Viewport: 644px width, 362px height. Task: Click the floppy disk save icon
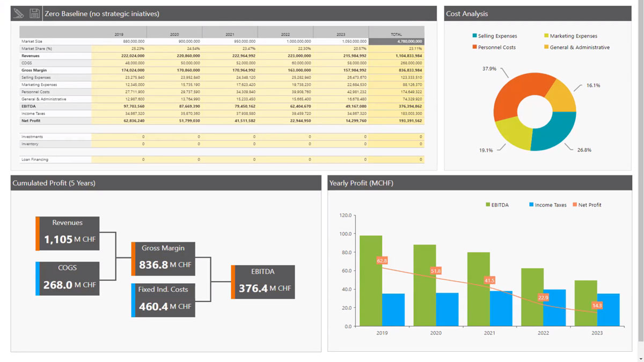tap(34, 13)
